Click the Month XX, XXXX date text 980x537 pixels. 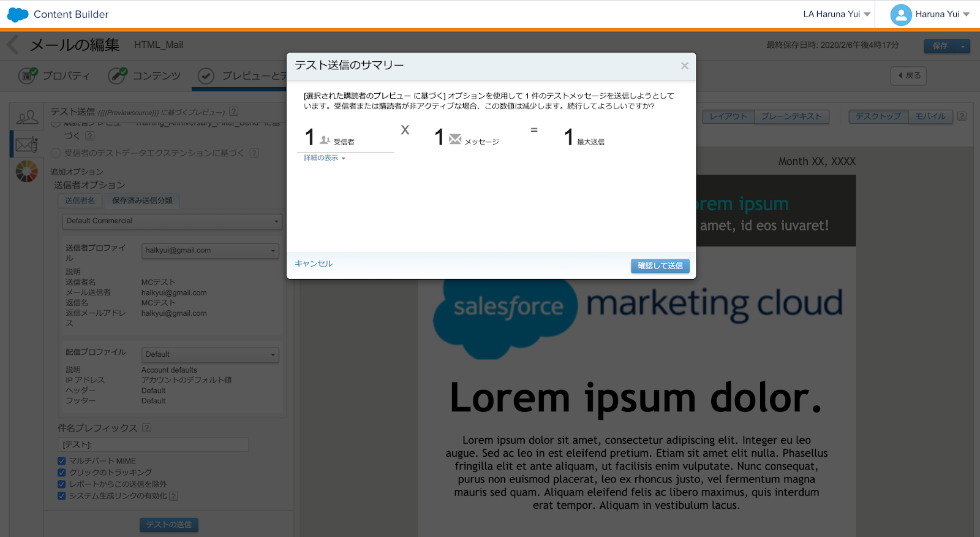click(816, 161)
